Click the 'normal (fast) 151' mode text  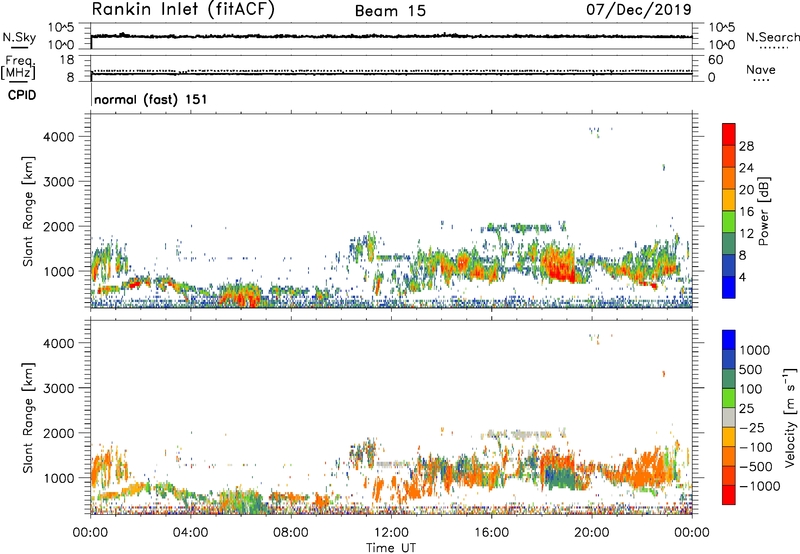point(151,99)
